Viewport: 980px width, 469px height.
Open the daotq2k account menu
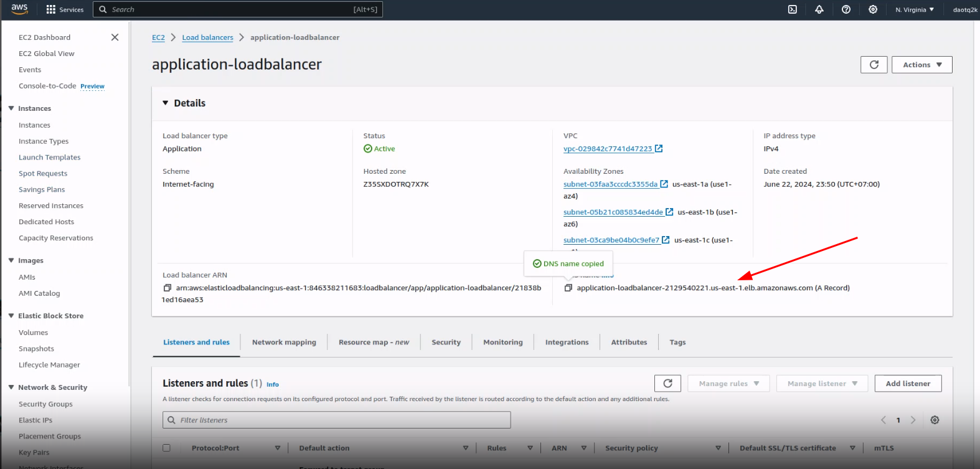click(x=965, y=9)
